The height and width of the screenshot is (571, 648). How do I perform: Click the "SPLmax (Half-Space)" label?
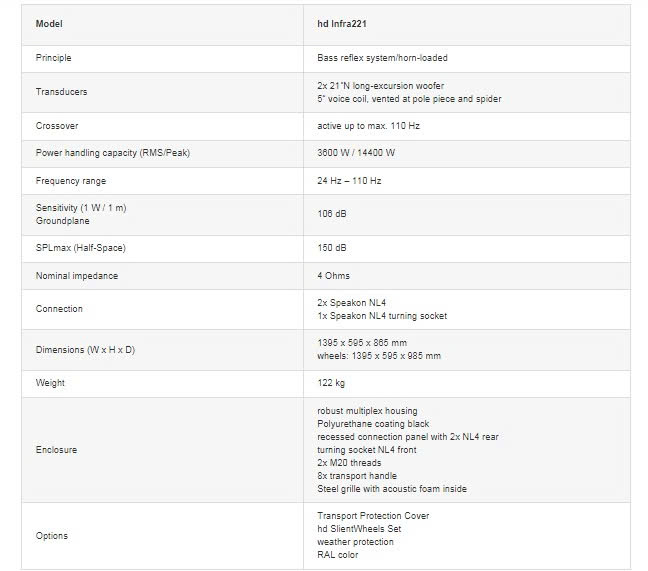point(80,246)
